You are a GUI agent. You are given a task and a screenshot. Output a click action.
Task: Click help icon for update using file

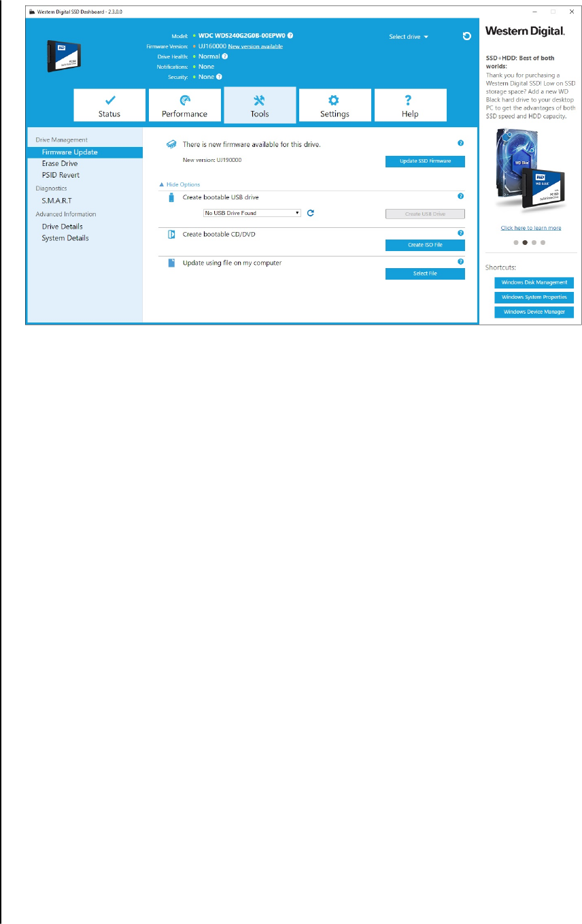(x=461, y=261)
